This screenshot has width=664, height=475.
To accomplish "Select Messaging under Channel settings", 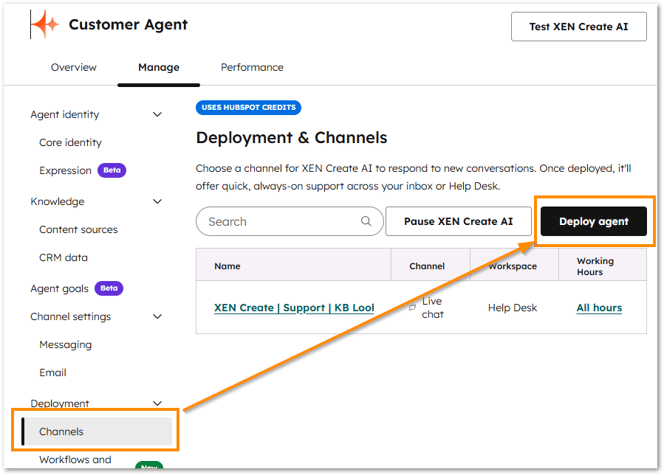I will tap(65, 345).
